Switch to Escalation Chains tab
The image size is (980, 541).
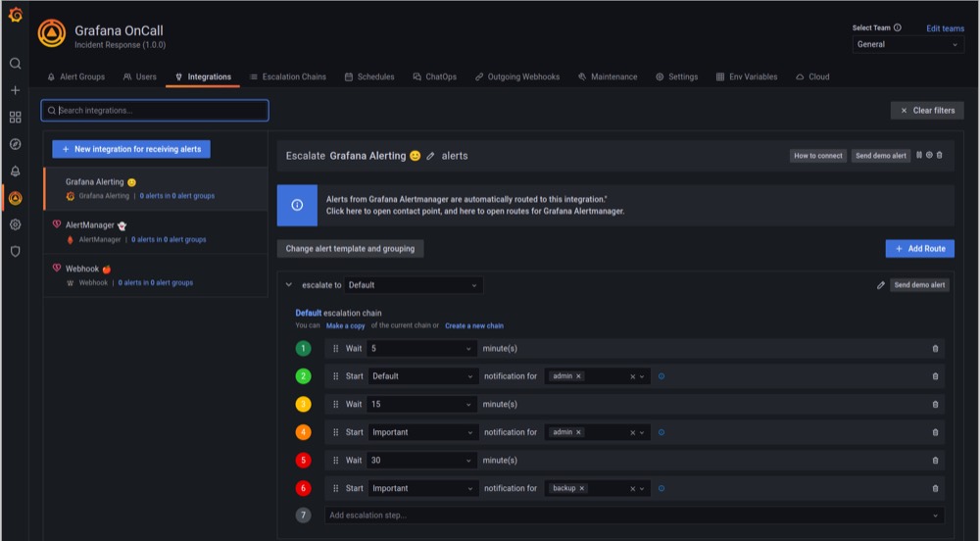[288, 76]
